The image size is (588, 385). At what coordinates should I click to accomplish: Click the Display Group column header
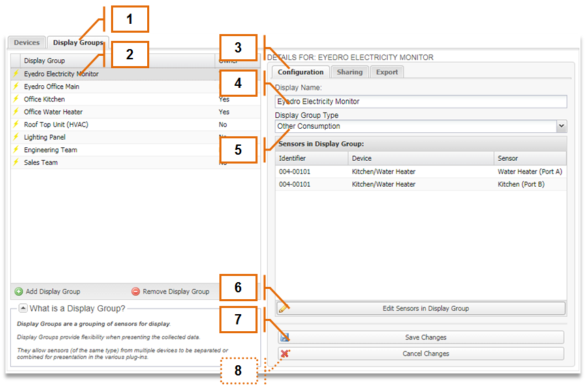point(117,61)
